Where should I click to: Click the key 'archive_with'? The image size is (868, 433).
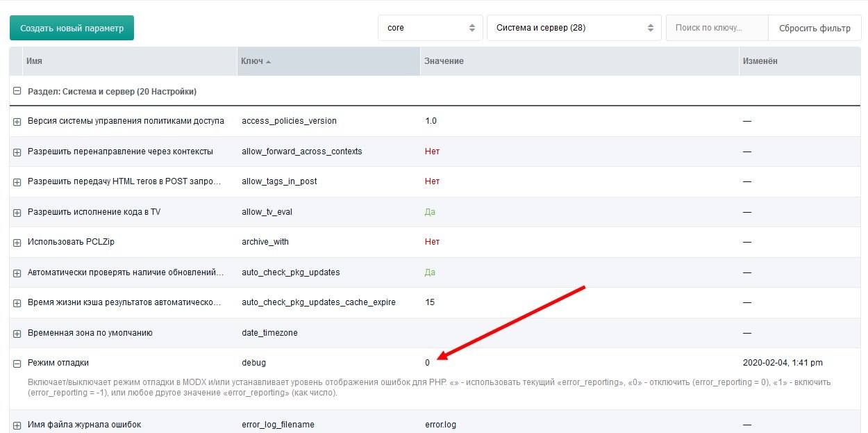pyautogui.click(x=265, y=242)
